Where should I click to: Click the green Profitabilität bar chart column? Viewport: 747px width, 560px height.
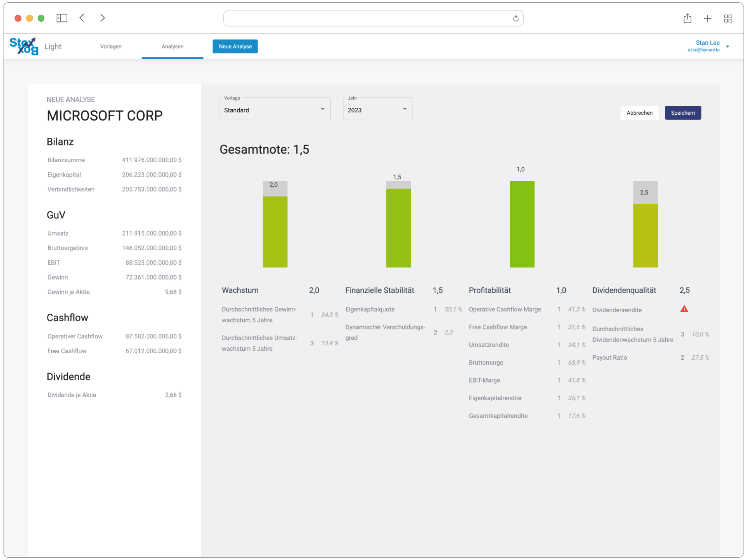pyautogui.click(x=522, y=224)
